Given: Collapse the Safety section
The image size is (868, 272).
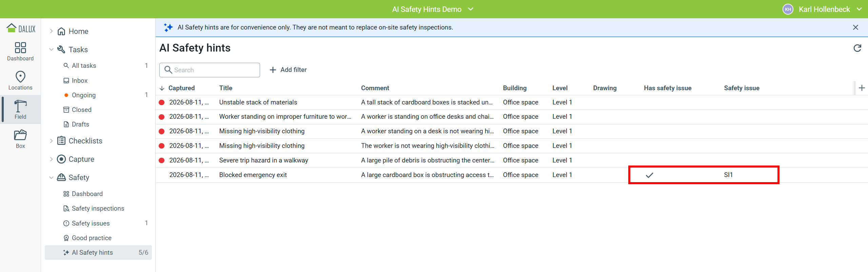Looking at the screenshot, I should pos(51,177).
